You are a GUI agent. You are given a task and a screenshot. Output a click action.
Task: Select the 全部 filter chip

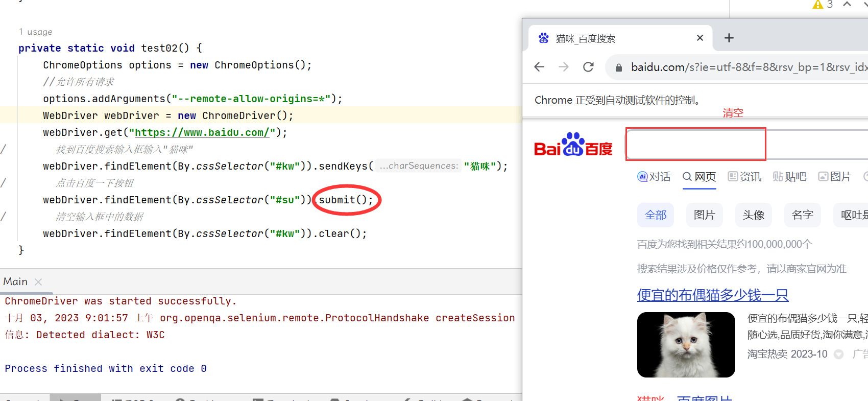(656, 215)
